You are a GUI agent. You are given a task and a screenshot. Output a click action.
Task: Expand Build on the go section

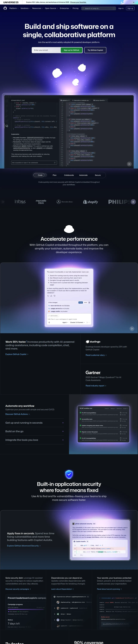[x=35, y=431]
